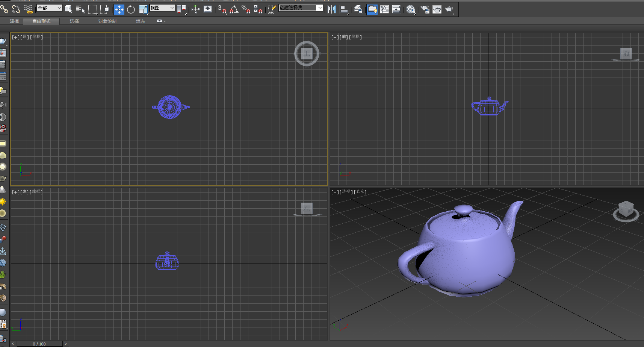Open Select by Name list icon
The width and height of the screenshot is (644, 347).
pos(80,9)
